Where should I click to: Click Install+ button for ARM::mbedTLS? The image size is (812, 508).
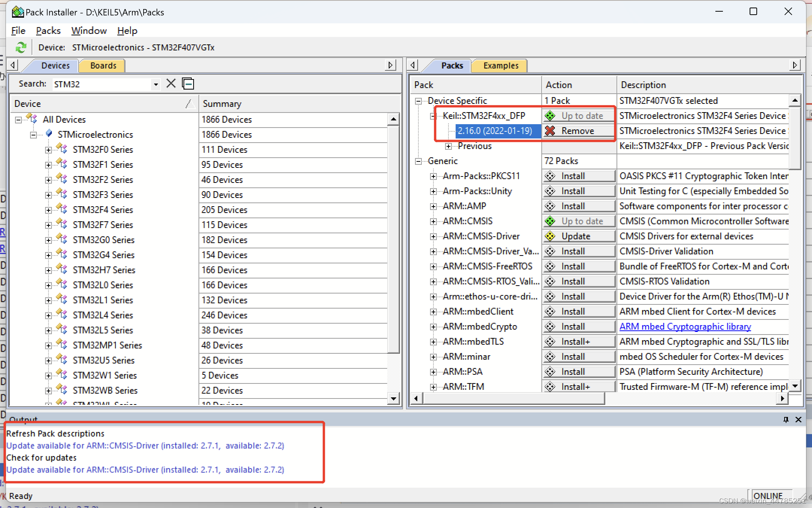pos(578,342)
